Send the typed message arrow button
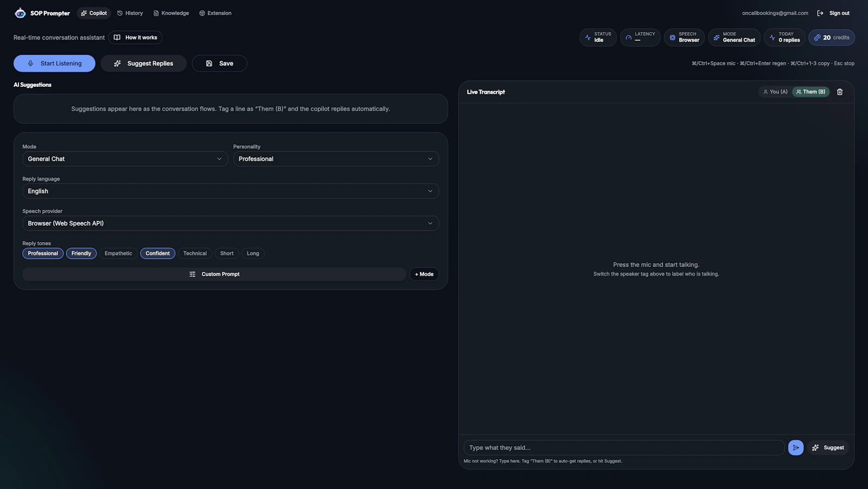This screenshot has width=868, height=489. (x=796, y=448)
